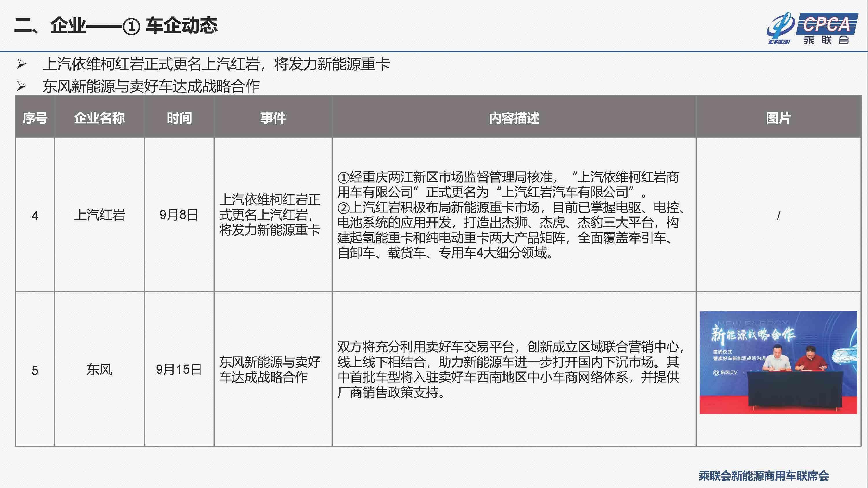Select the bullet 东风新能源与卖好车达成战略合作
The width and height of the screenshot is (868, 488).
(x=151, y=86)
